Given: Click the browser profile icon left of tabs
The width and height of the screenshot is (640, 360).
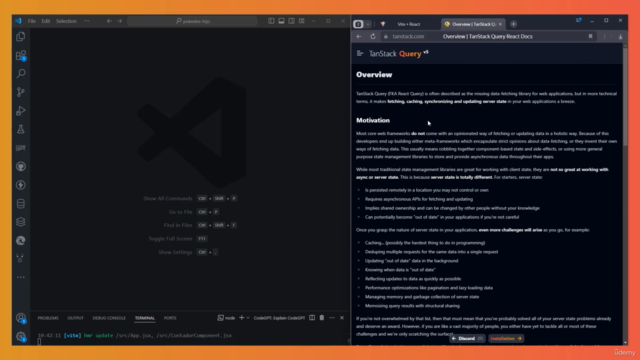Looking at the screenshot, I should coord(358,24).
